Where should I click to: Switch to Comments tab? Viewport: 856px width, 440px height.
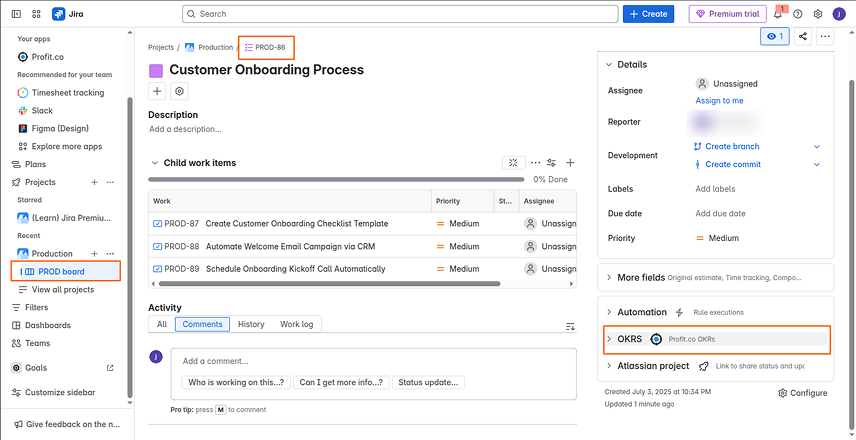click(203, 324)
